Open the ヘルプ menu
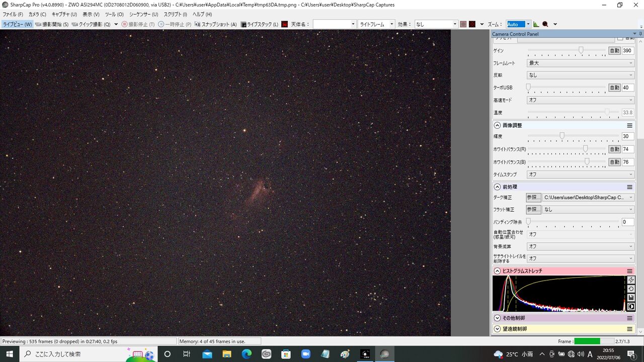The image size is (644, 362). click(202, 15)
